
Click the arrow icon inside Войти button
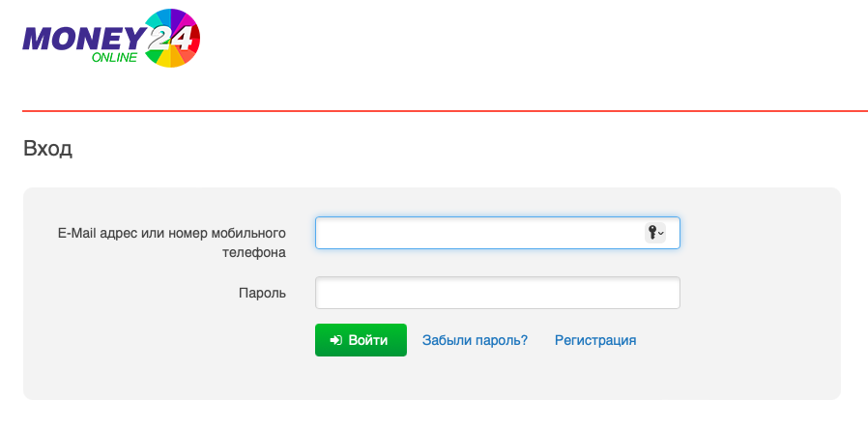point(335,340)
